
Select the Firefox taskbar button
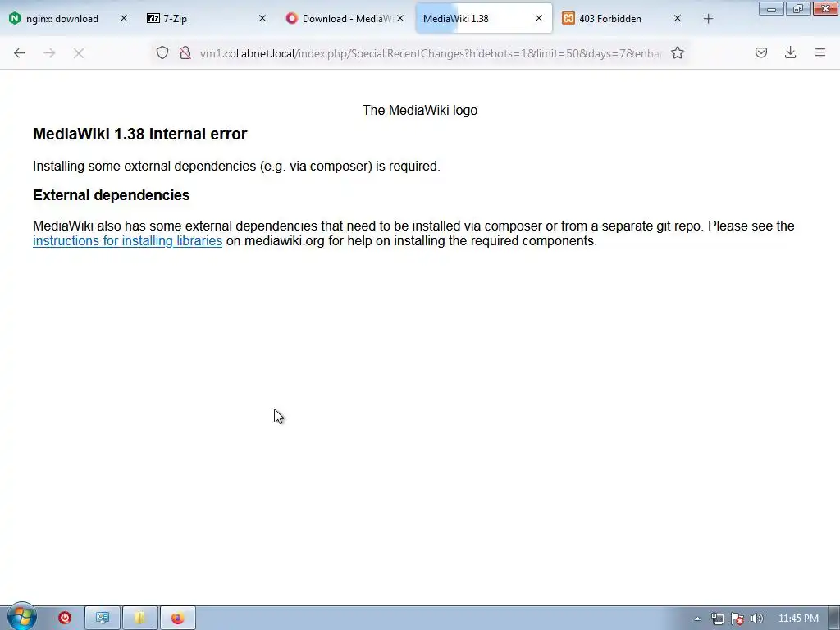178,619
